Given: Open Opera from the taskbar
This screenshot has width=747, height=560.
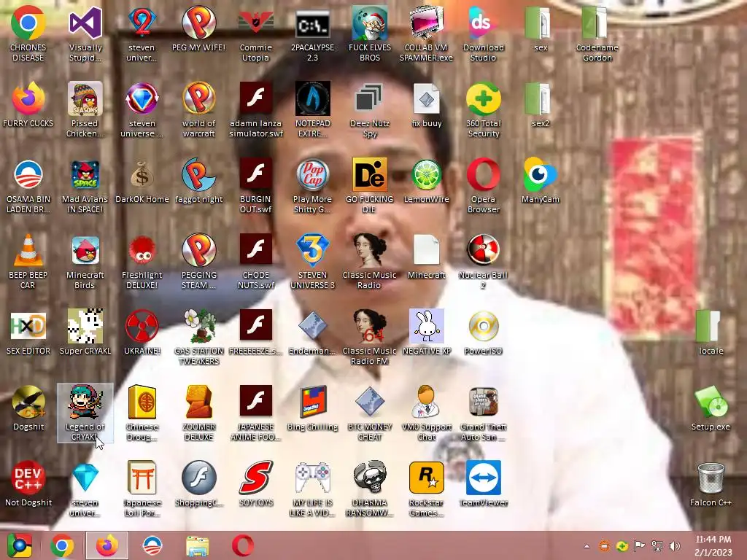Looking at the screenshot, I should tap(242, 545).
